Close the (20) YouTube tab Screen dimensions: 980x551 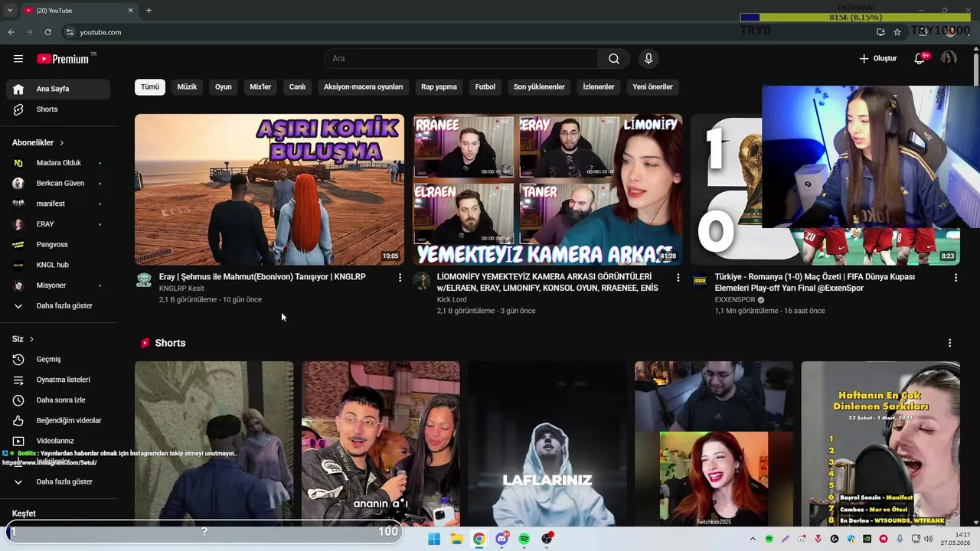(x=130, y=11)
